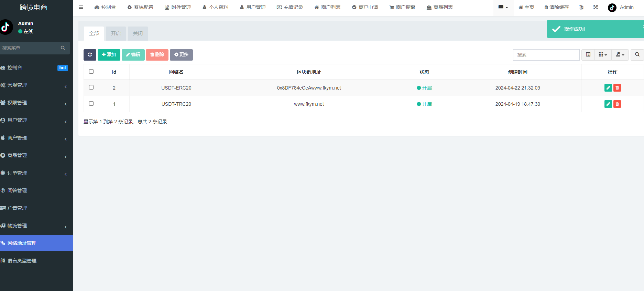Go to 主页 home link in top bar
Screen dimensions: 644x291
[526, 7]
